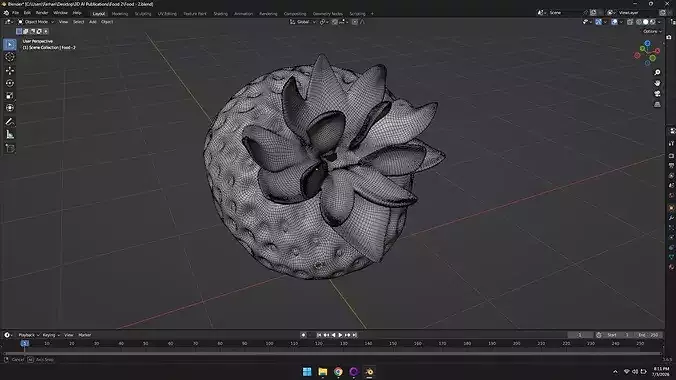Choose the Move tool
The height and width of the screenshot is (380, 676).
(x=10, y=70)
